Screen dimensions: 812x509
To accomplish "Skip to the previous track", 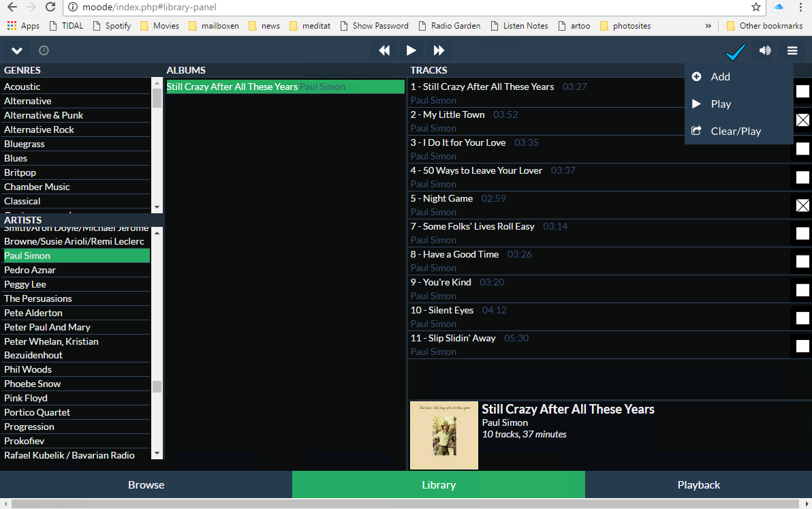I will (384, 50).
